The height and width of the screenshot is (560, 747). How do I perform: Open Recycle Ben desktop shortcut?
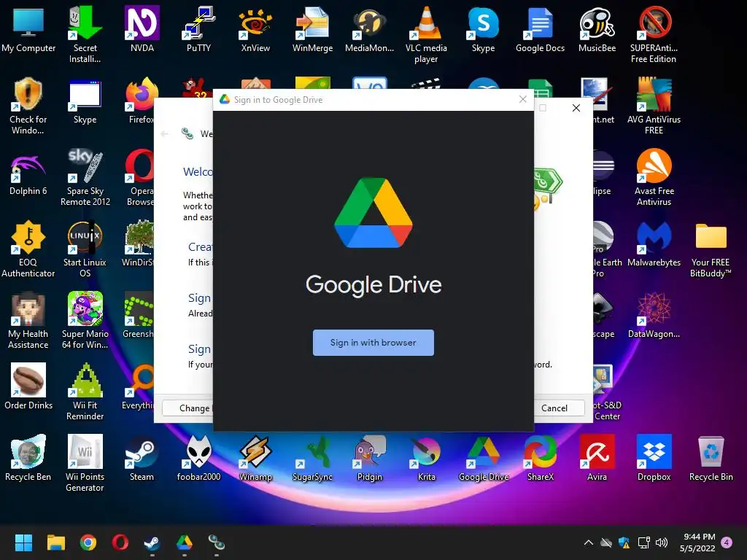pyautogui.click(x=28, y=458)
